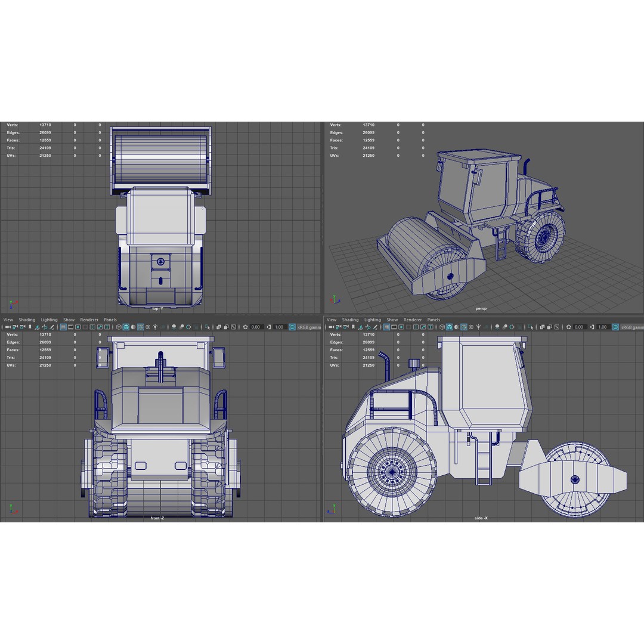Click Image Plane icon in side view toolbar
This screenshot has width=644, height=644.
click(360, 327)
